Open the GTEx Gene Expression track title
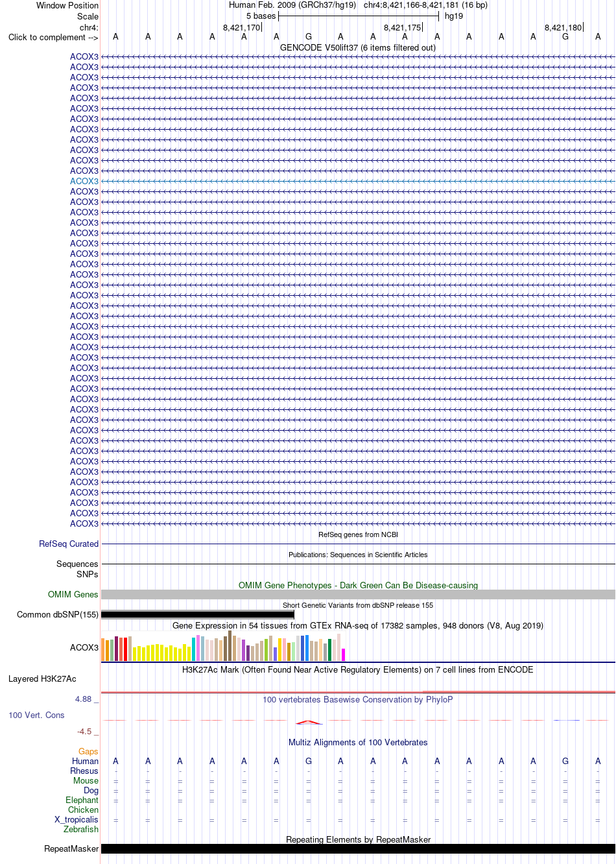616x864 pixels. click(x=358, y=625)
